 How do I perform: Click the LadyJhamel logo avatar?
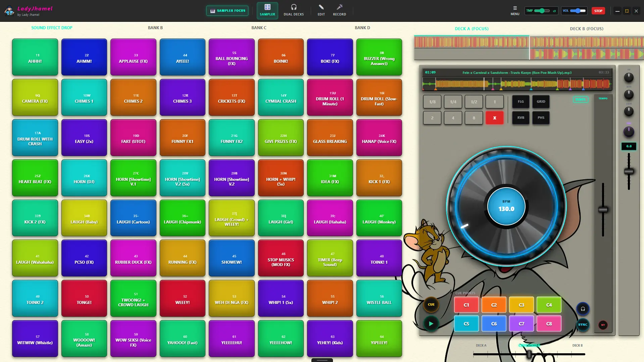coord(9,11)
